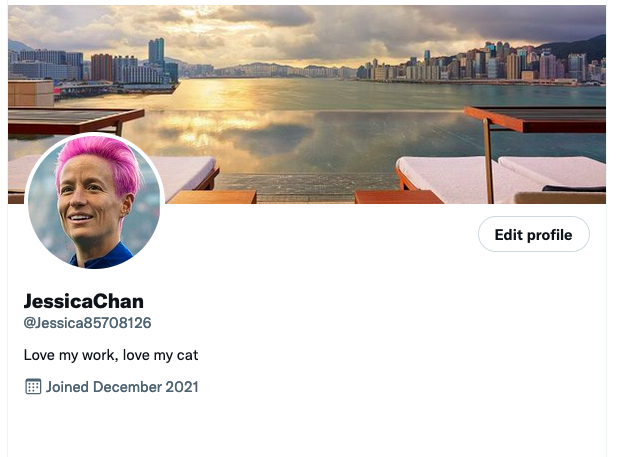Click the blue jersey in the avatar

coord(103,257)
